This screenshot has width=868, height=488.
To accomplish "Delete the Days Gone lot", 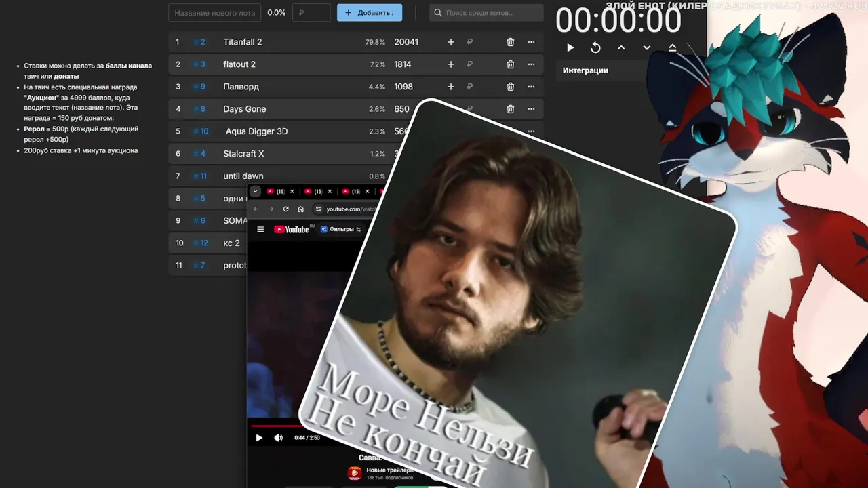I will 511,109.
